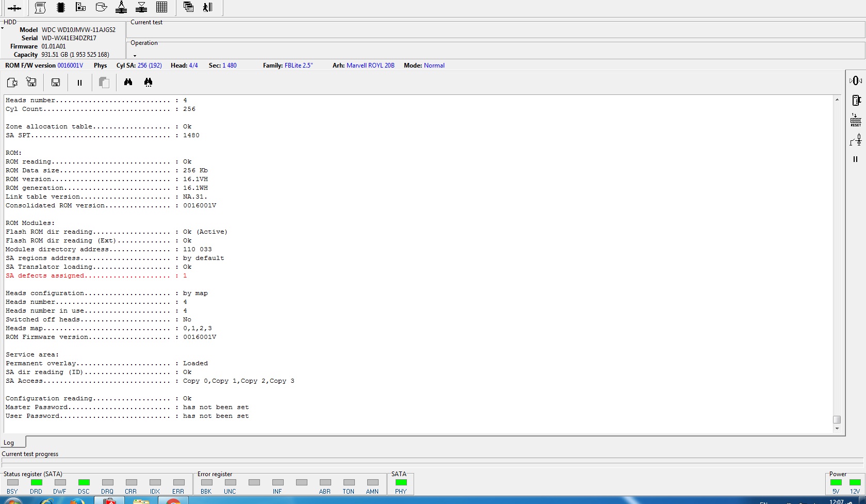The image size is (866, 504).
Task: Click the log scrollbar down arrow
Action: pos(837,429)
